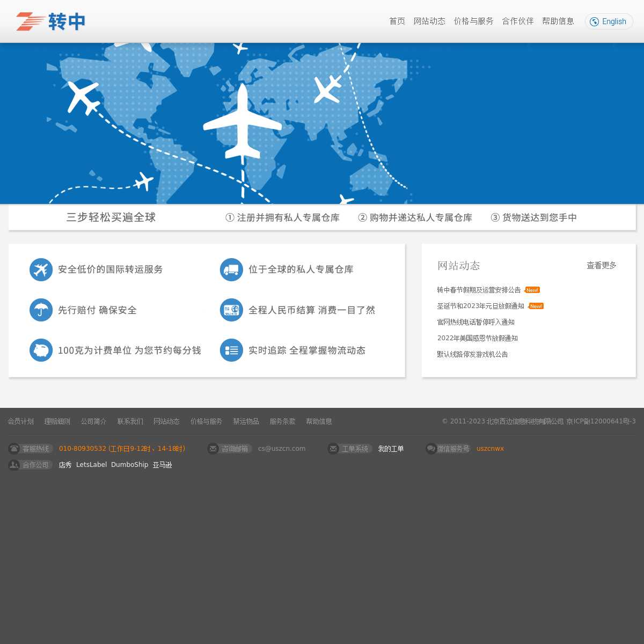644x644 pixels.
Task: Click the 安全低价的国际转运服务 feature text
Action: pos(110,269)
